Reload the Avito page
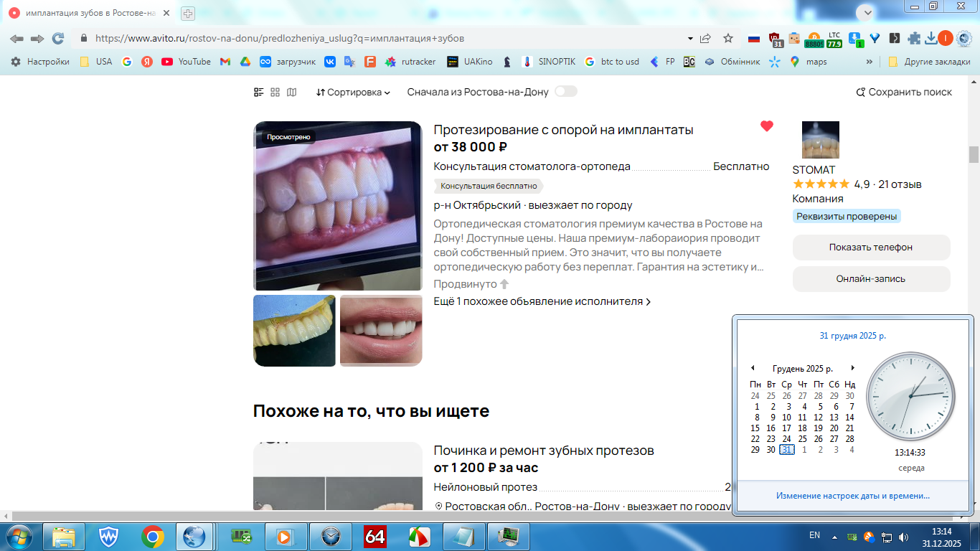This screenshot has height=551, width=980. [58, 38]
